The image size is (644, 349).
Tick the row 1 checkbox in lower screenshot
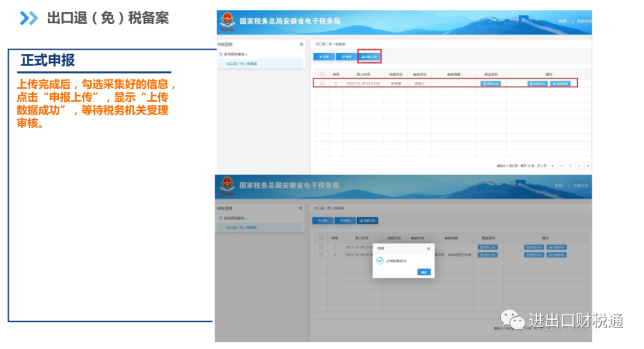pyautogui.click(x=321, y=247)
